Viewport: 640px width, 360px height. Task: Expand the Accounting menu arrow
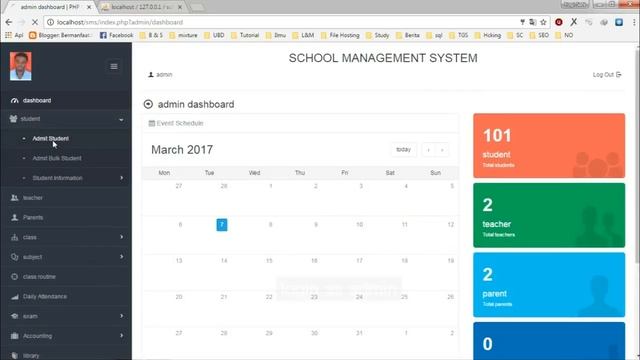pyautogui.click(x=122, y=336)
